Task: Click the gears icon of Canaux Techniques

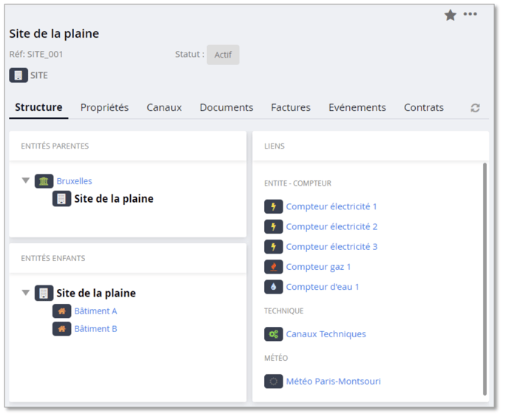Action: 274,334
